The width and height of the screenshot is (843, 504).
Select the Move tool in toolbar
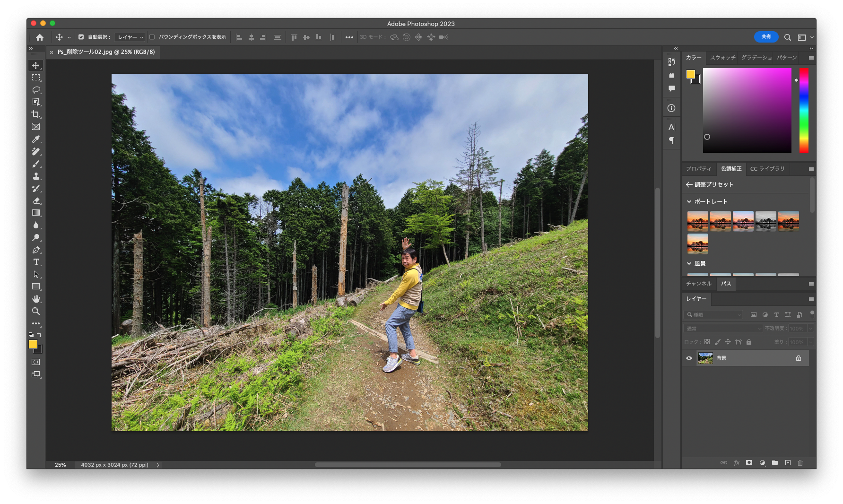36,65
